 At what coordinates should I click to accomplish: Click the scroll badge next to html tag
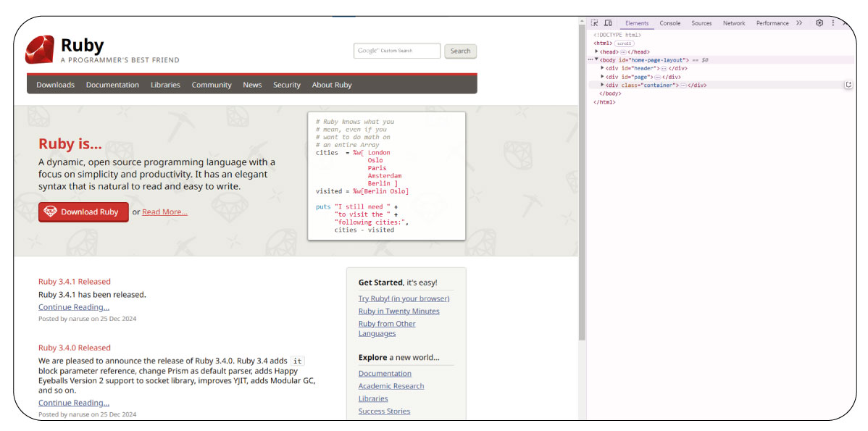[624, 43]
